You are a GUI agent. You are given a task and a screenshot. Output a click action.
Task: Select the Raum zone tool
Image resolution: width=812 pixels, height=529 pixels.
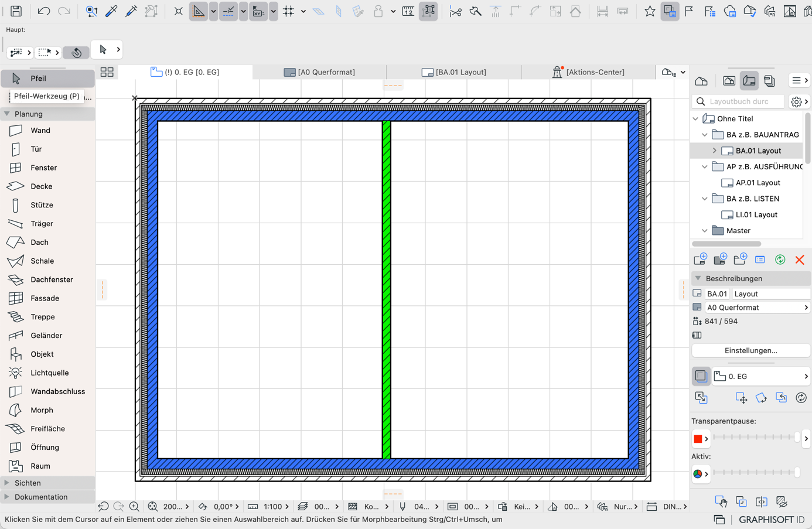click(48, 466)
